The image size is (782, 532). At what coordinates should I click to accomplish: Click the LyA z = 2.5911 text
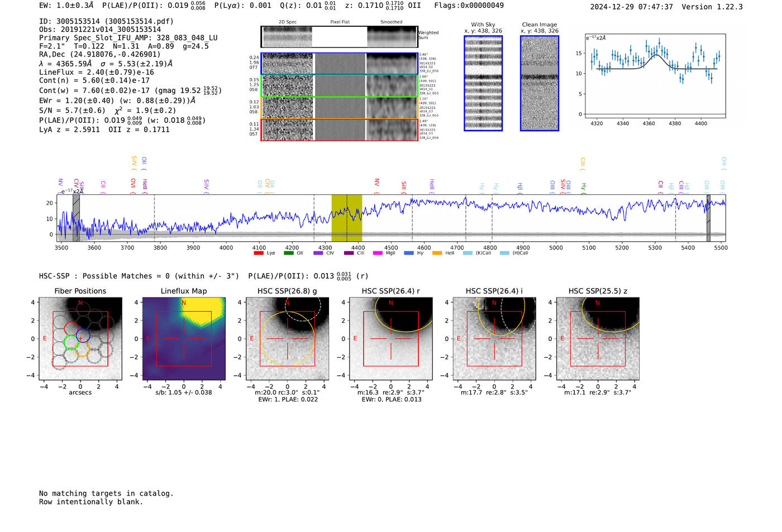[69, 130]
